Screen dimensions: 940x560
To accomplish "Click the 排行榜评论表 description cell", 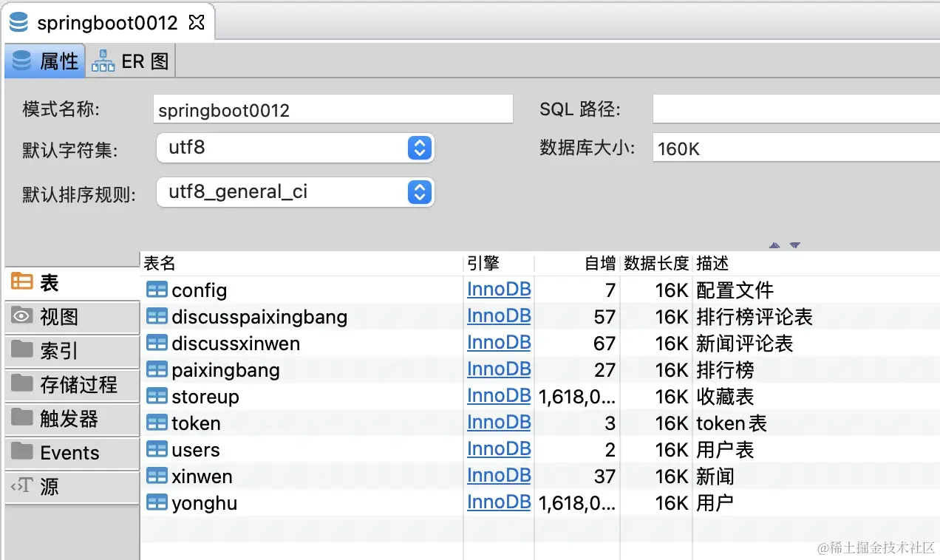I will pos(755,317).
